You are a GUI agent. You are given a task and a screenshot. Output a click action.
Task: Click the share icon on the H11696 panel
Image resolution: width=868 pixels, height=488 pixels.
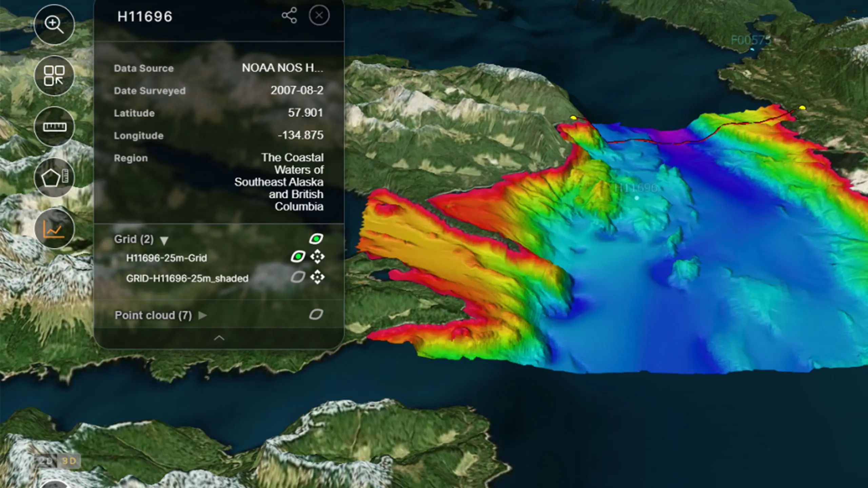(x=289, y=16)
